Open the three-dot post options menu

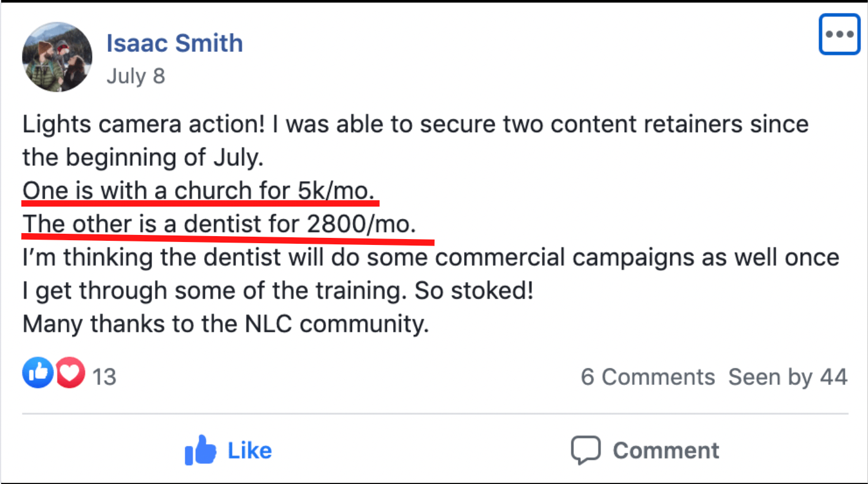tap(839, 34)
